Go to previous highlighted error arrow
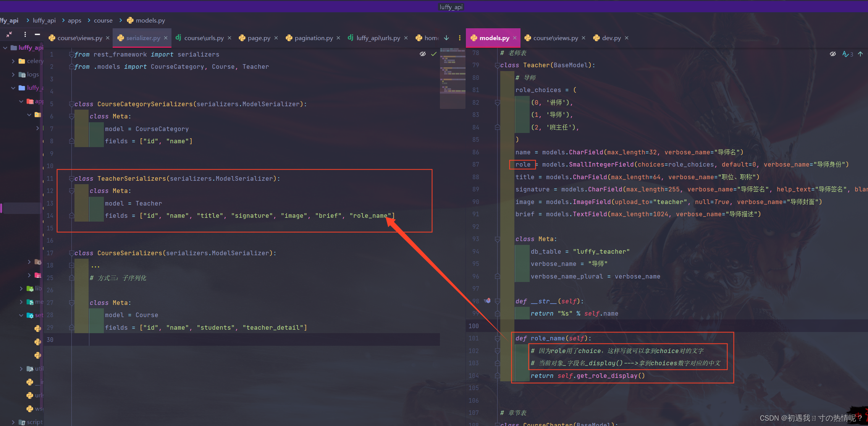Viewport: 868px width, 426px height. pos(860,54)
